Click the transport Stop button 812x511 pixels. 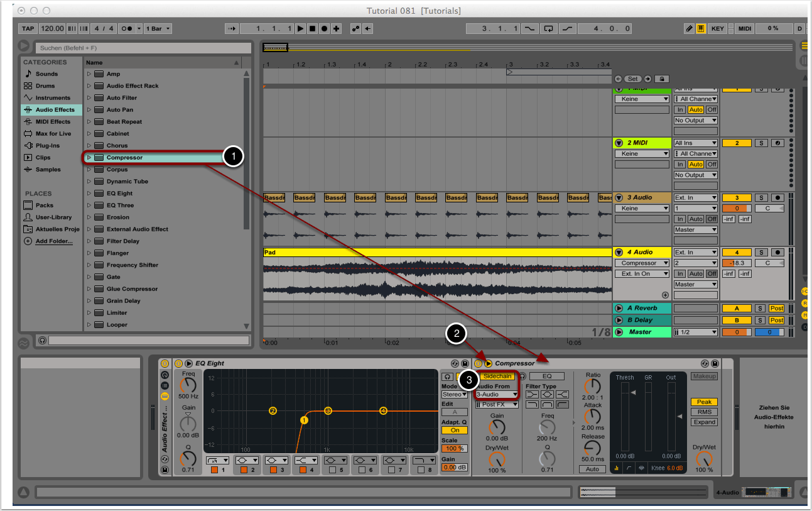312,28
